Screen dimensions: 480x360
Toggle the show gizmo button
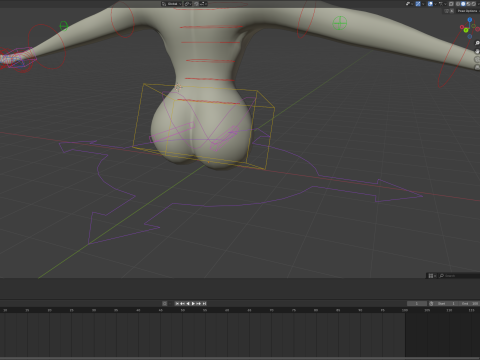(x=418, y=4)
